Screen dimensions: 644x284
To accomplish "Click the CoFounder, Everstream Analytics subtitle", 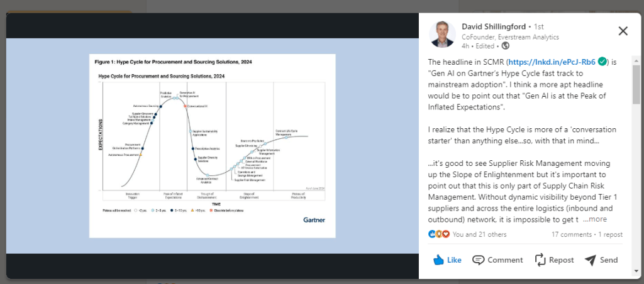I will point(510,36).
